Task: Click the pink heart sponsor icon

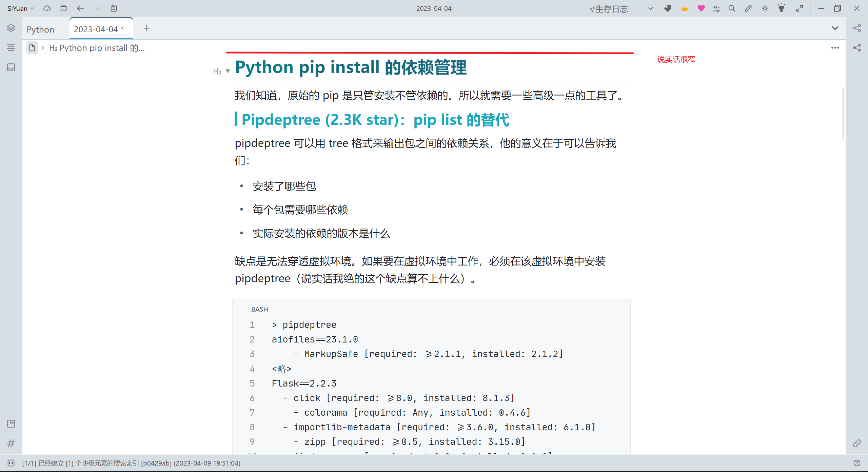Action: pyautogui.click(x=701, y=8)
